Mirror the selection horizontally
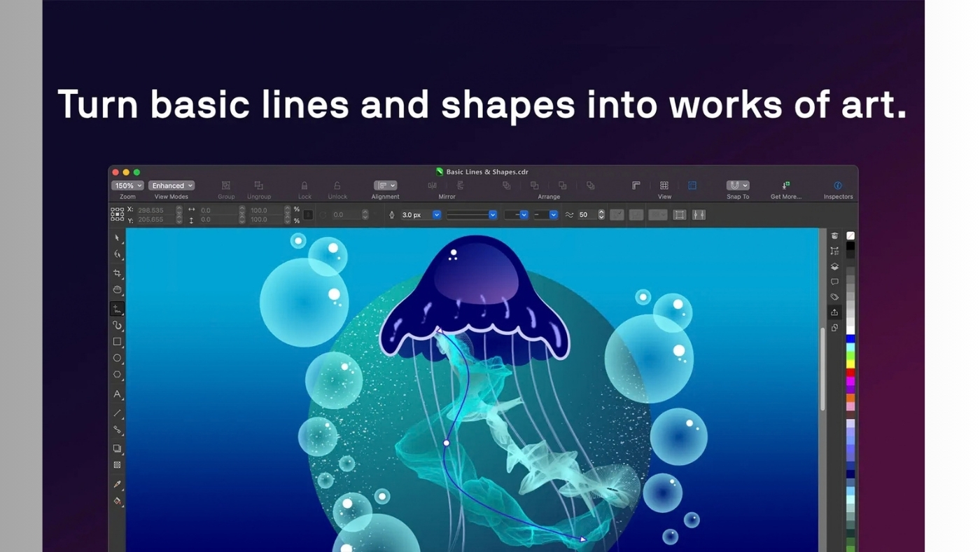Image resolution: width=980 pixels, height=552 pixels. pyautogui.click(x=432, y=186)
